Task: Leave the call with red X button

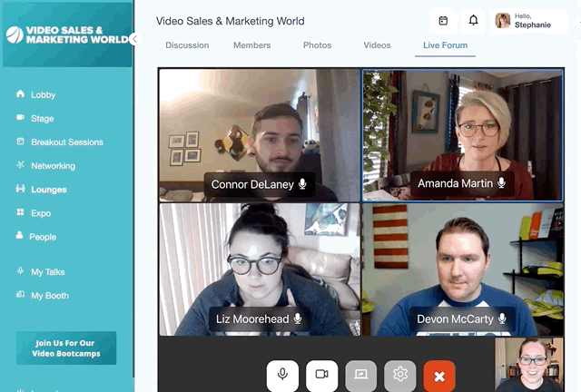Action: pos(439,376)
